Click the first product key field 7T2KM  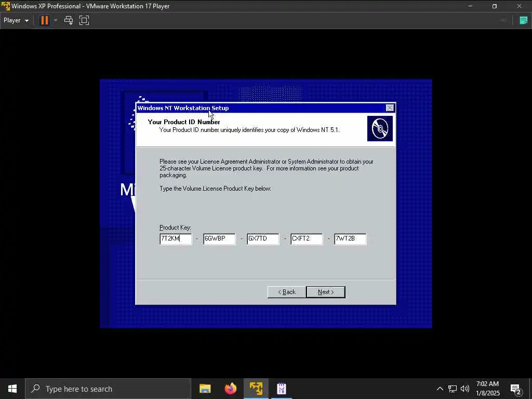click(x=176, y=239)
